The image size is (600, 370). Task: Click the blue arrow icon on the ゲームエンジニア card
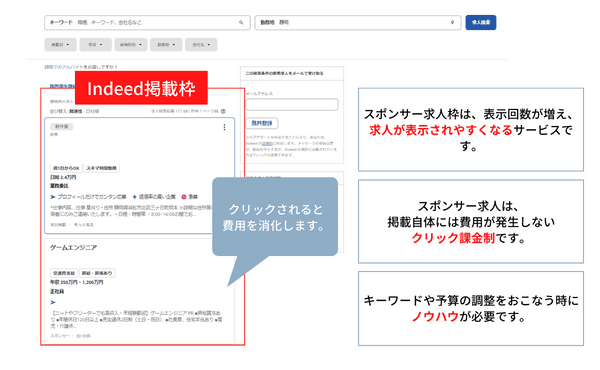[53, 302]
